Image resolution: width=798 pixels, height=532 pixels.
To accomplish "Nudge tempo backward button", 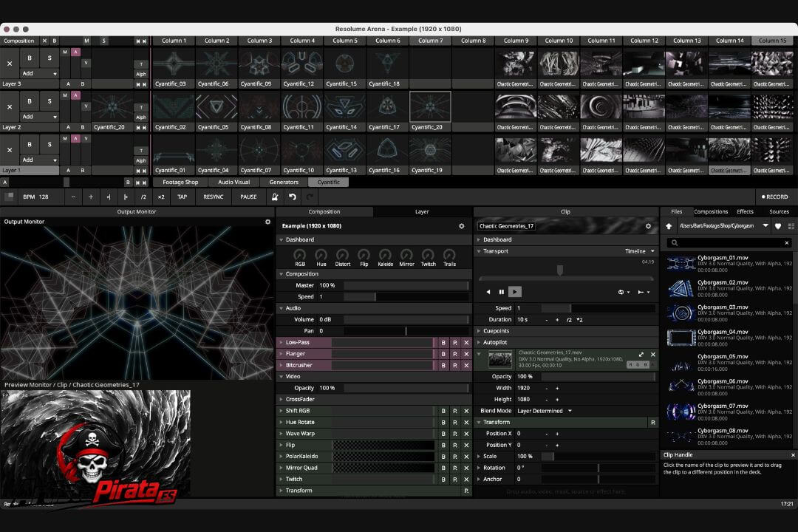I will 109,197.
